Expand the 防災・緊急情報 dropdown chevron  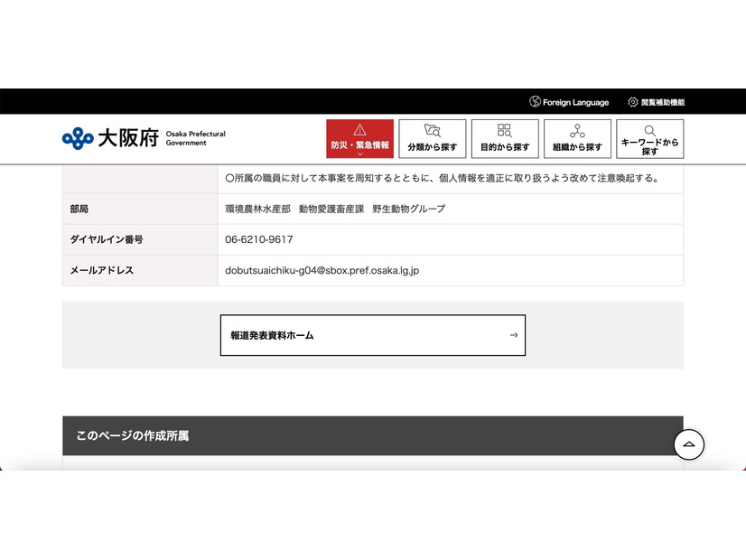(x=359, y=154)
